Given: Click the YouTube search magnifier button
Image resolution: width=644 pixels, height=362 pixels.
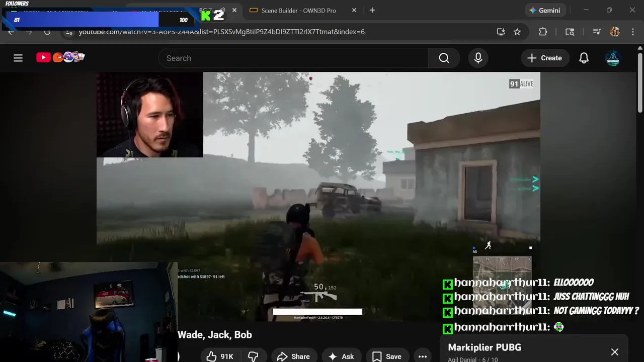Looking at the screenshot, I should click(444, 58).
